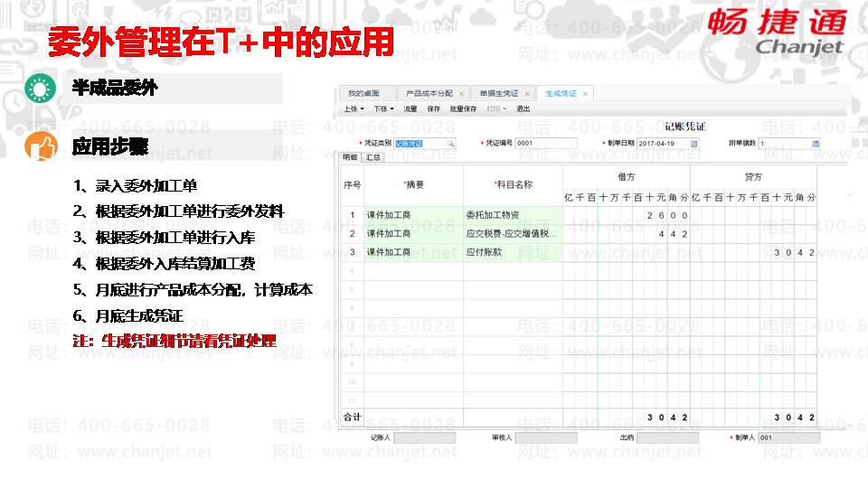Click the 借方 column header
The image size is (868, 488).
point(626,177)
